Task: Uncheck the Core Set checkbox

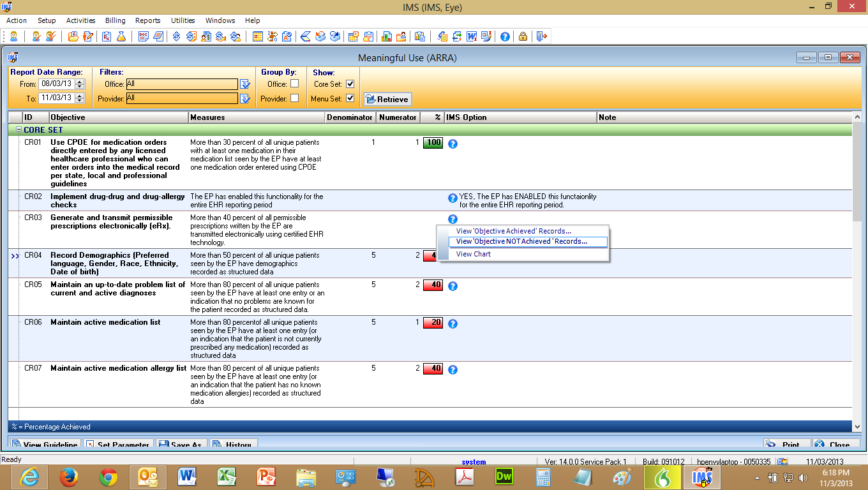Action: [x=350, y=84]
